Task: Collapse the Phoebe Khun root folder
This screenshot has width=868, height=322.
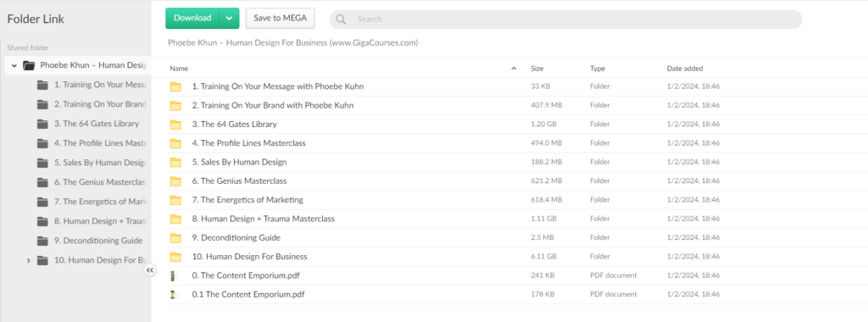Action: [x=14, y=65]
